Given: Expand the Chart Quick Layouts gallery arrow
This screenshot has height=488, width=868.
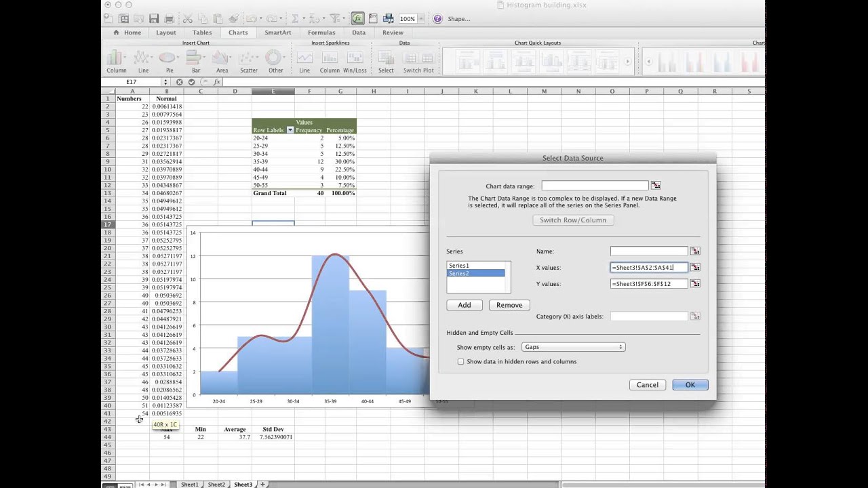Looking at the screenshot, I should click(628, 62).
